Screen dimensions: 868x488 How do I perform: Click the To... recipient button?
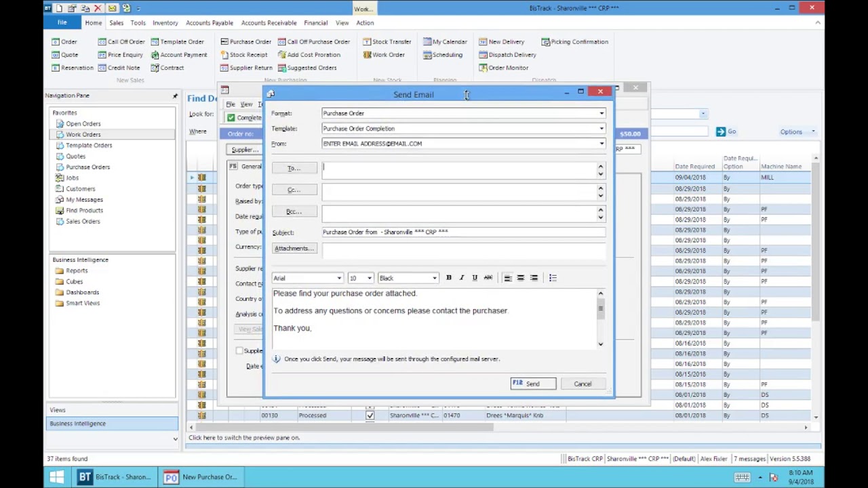coord(294,168)
